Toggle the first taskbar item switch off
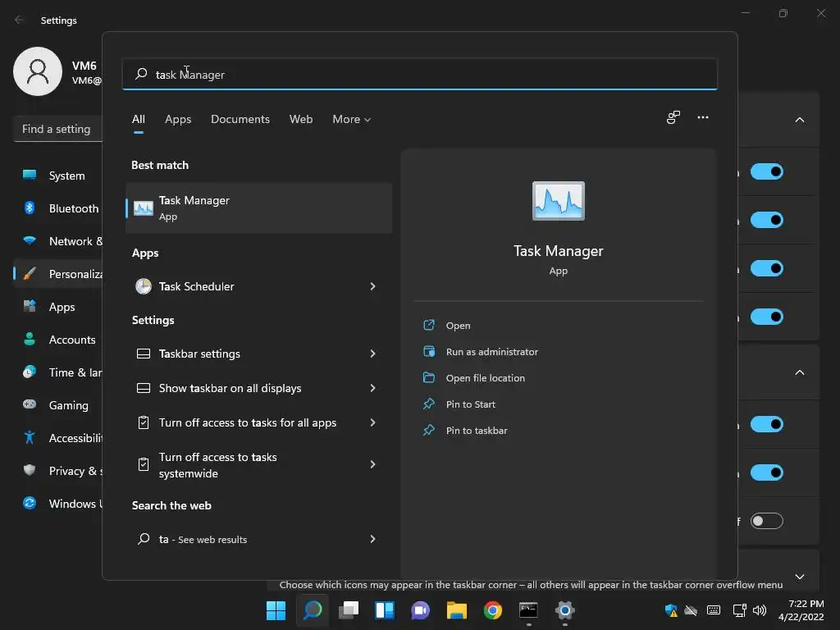 [767, 171]
